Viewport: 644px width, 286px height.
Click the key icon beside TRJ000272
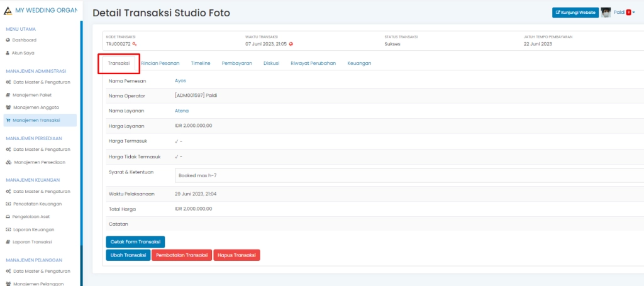(134, 44)
